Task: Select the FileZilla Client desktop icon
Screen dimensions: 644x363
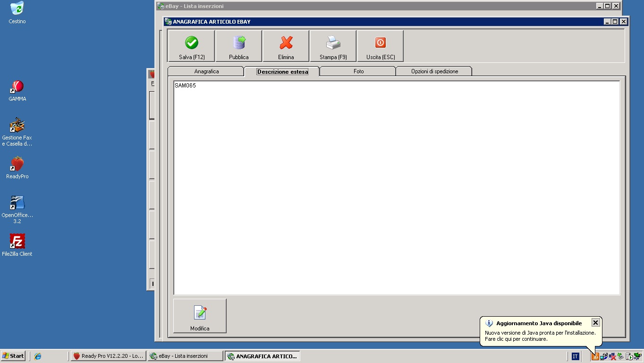Action: [17, 245]
